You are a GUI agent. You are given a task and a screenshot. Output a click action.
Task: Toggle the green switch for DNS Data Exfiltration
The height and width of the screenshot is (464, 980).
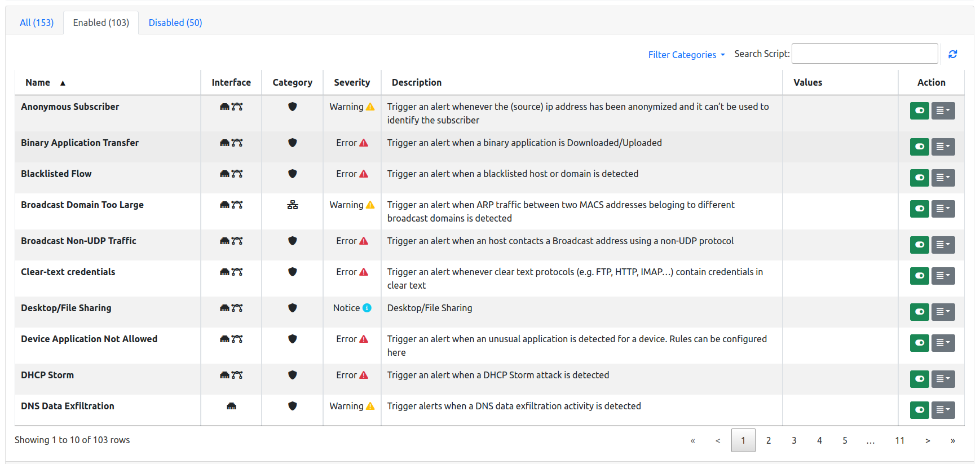click(919, 410)
